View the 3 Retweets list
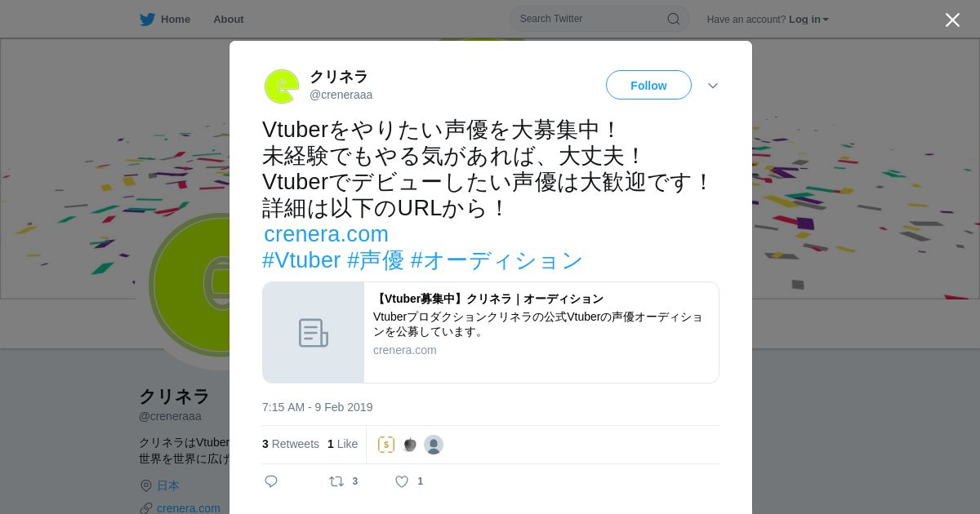 [291, 444]
